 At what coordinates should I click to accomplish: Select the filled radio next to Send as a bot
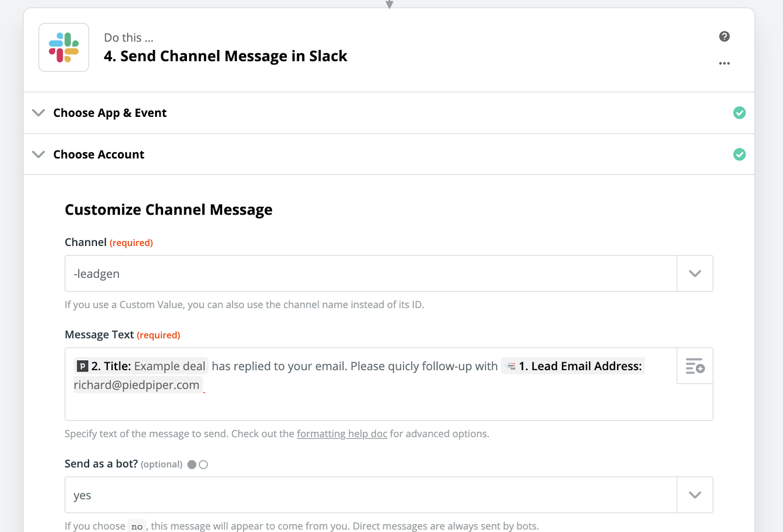point(192,465)
